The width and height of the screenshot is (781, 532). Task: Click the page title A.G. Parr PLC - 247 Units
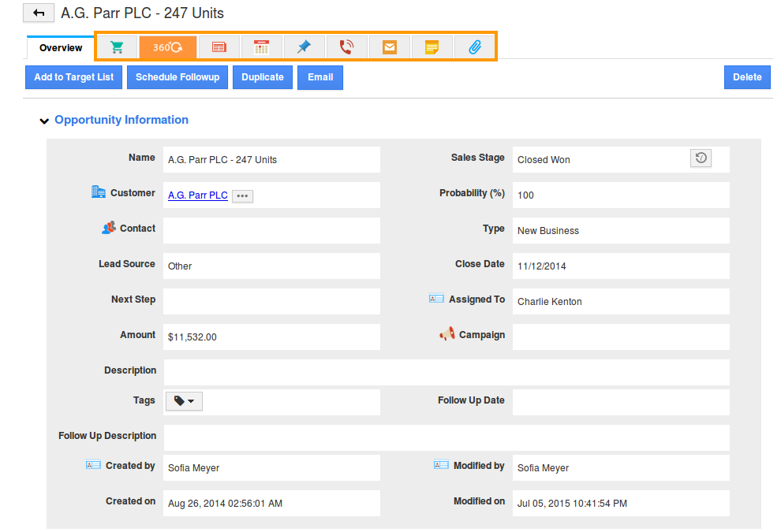pos(143,13)
